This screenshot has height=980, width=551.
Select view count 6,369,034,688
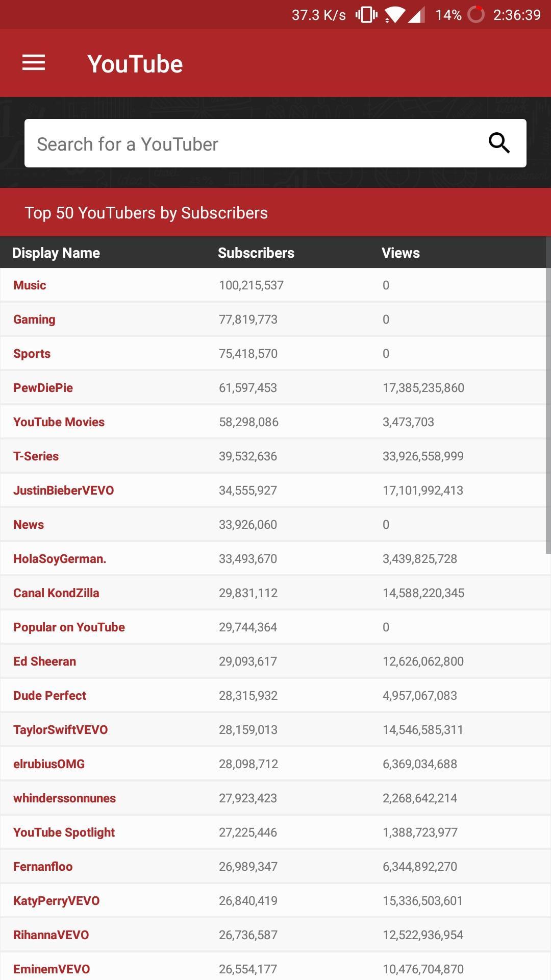[420, 764]
